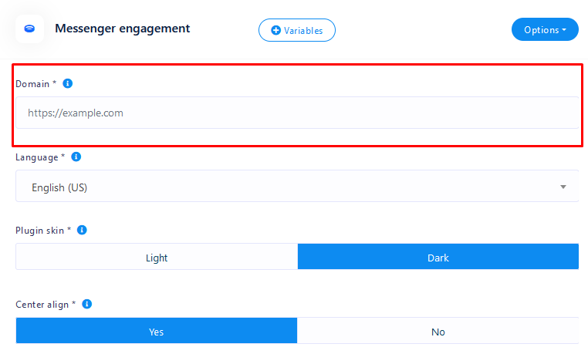This screenshot has width=588, height=364.
Task: Click the info icon beside Language
Action: pos(76,157)
